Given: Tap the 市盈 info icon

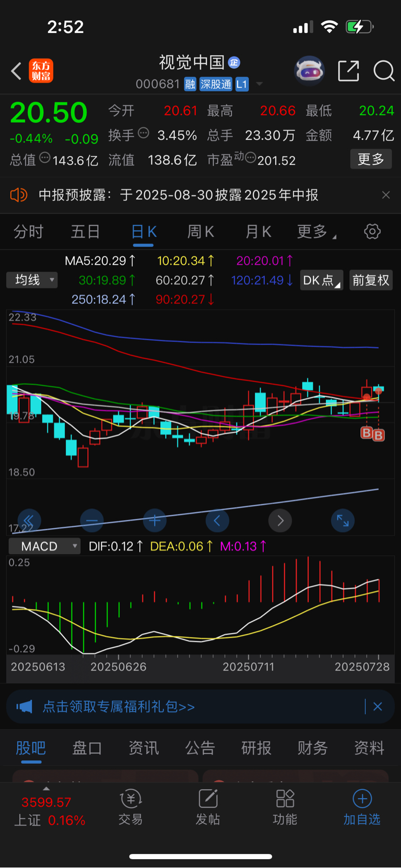Looking at the screenshot, I should 250,158.
